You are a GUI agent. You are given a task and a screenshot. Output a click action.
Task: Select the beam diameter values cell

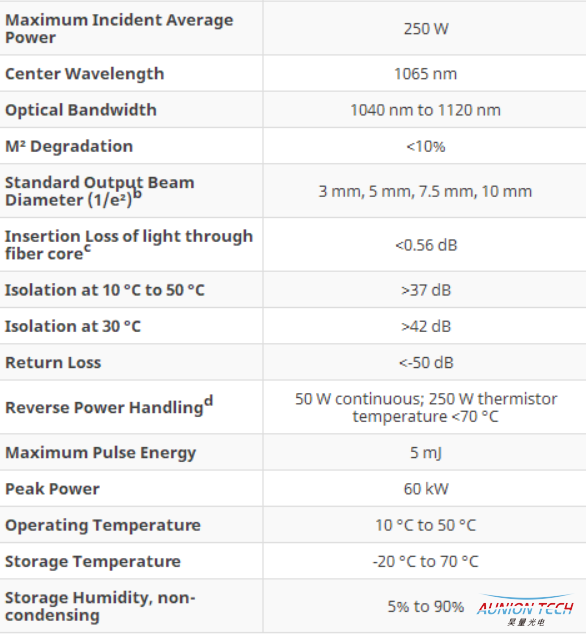(x=425, y=191)
